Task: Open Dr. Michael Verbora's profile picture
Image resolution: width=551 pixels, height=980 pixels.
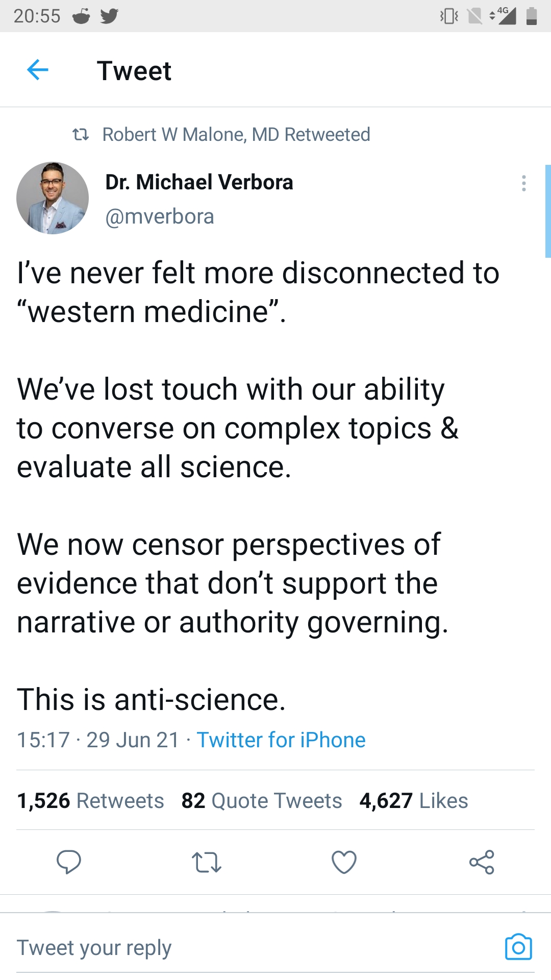Action: coord(53,198)
